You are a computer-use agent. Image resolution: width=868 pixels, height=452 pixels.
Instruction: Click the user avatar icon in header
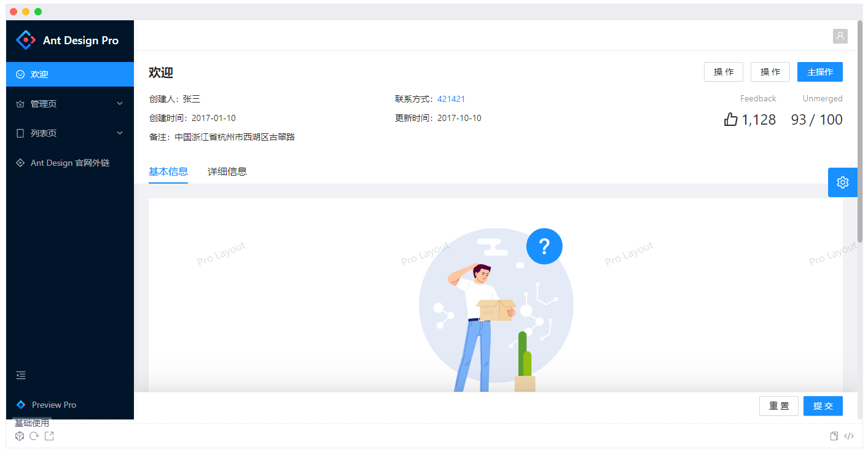pyautogui.click(x=840, y=36)
